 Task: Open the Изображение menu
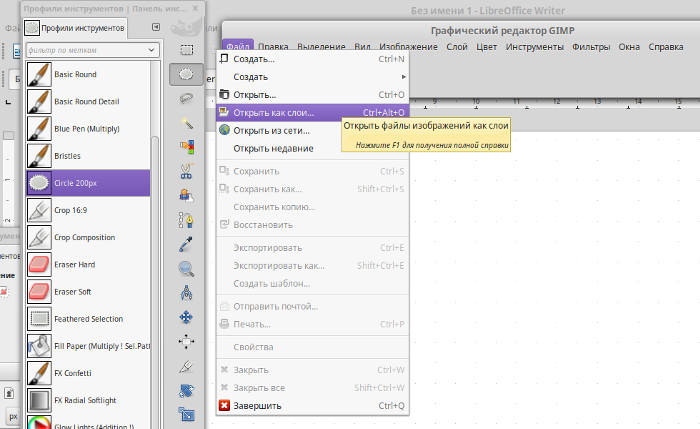[408, 47]
